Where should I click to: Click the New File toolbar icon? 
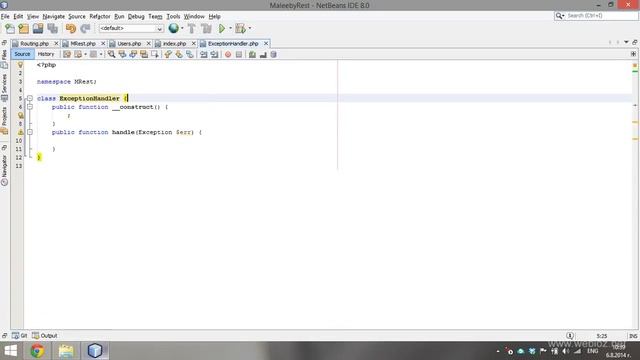coord(10,28)
